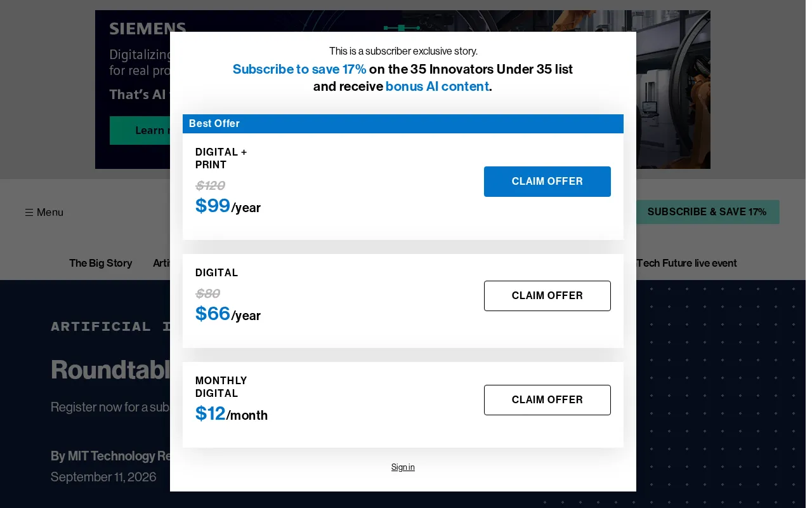Image resolution: width=812 pixels, height=508 pixels.
Task: Open The Big Story nav item
Action: (x=101, y=263)
